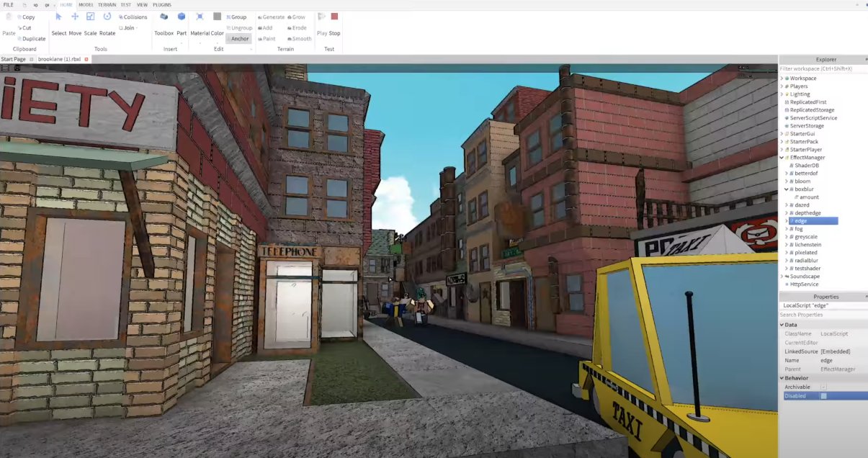Image resolution: width=868 pixels, height=458 pixels.
Task: Expand the Lighting node
Action: click(782, 94)
